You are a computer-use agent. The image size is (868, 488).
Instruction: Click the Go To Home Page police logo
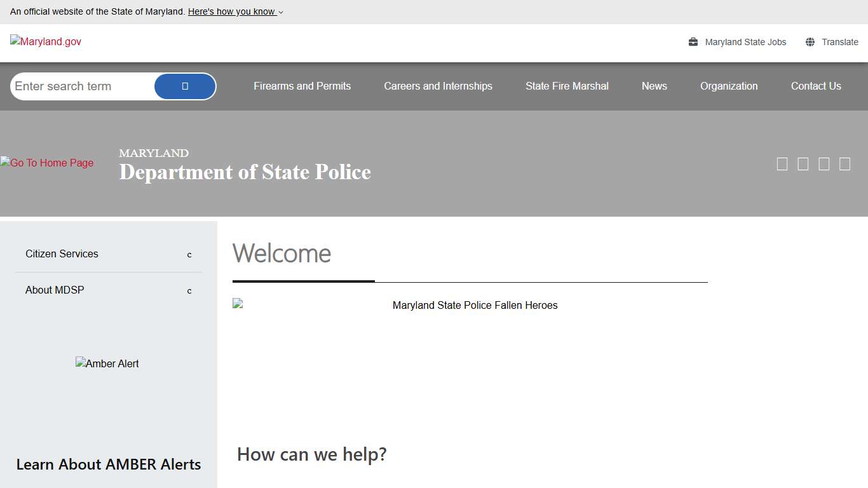(x=46, y=163)
